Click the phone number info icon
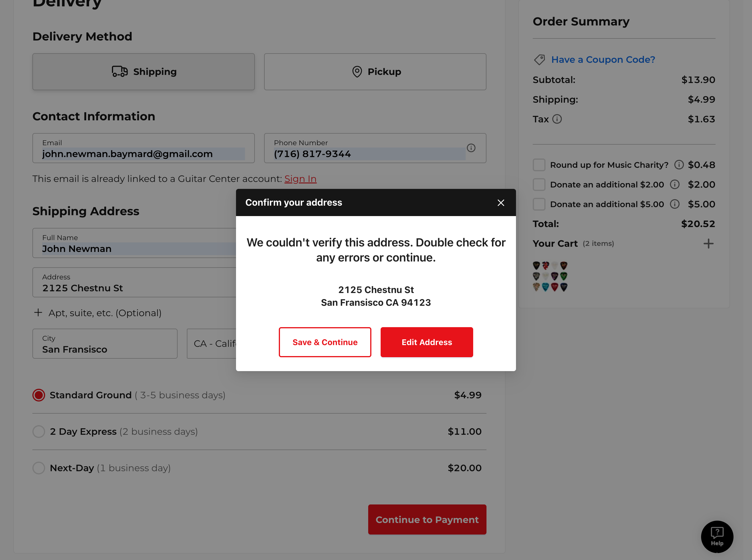Image resolution: width=752 pixels, height=560 pixels. pos(471,148)
